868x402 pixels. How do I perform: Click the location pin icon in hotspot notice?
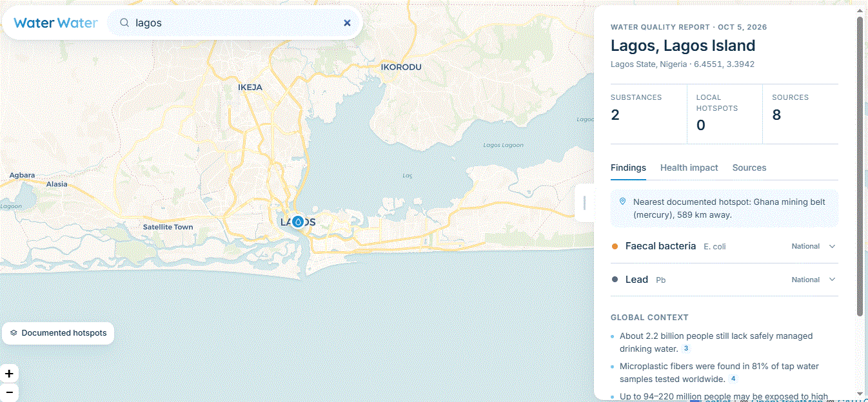tap(622, 202)
